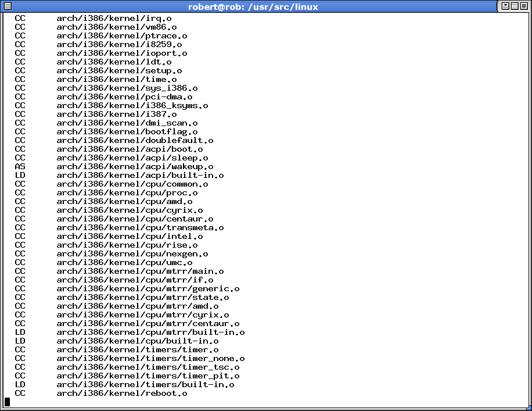Click the line 'arch/i386/kernel/time.o'

[117, 80]
